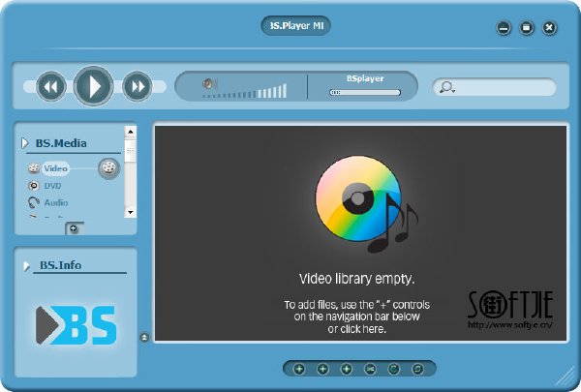Click the BS.Media scrollbar down arrow
581x392 pixels.
130,212
